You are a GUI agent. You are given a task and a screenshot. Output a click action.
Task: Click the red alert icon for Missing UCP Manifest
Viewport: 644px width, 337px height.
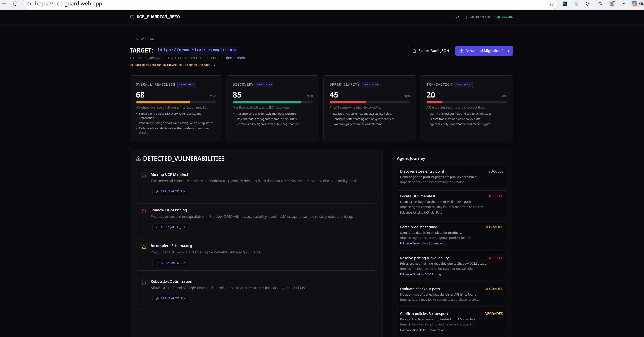[144, 175]
